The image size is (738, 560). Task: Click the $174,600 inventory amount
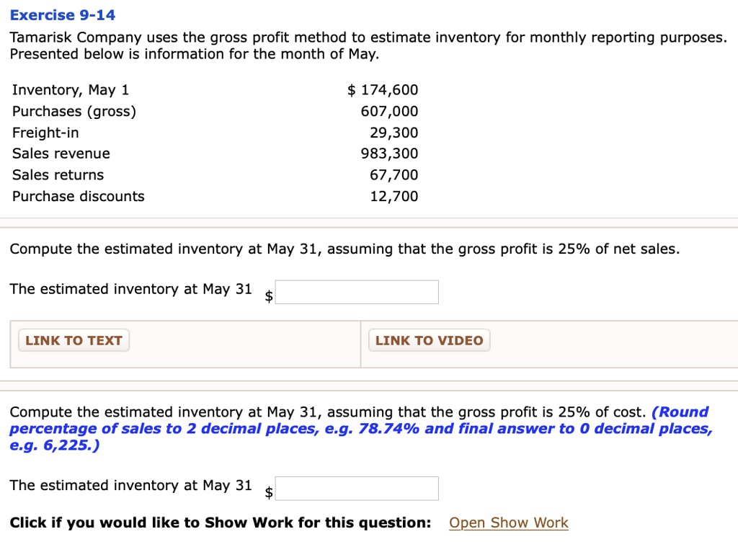click(x=383, y=89)
